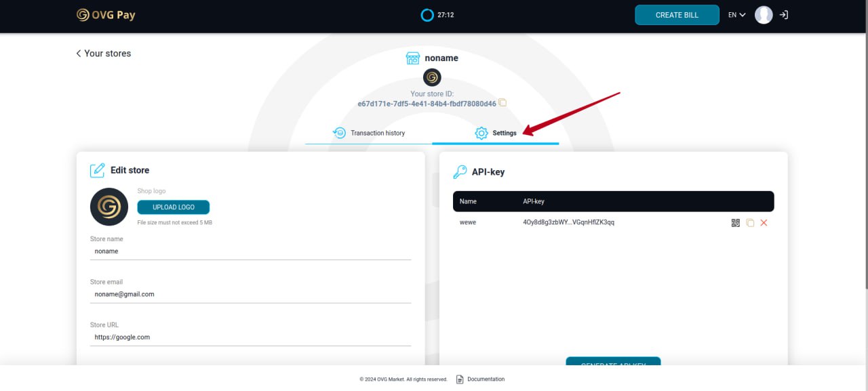Open the EN language dropdown
This screenshot has width=868, height=391.
coord(737,15)
